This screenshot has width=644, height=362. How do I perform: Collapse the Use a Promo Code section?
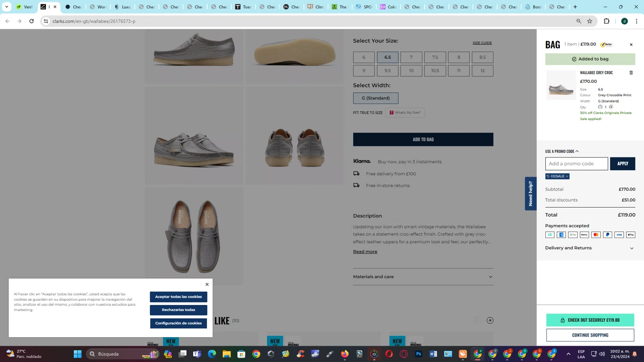pos(562,151)
